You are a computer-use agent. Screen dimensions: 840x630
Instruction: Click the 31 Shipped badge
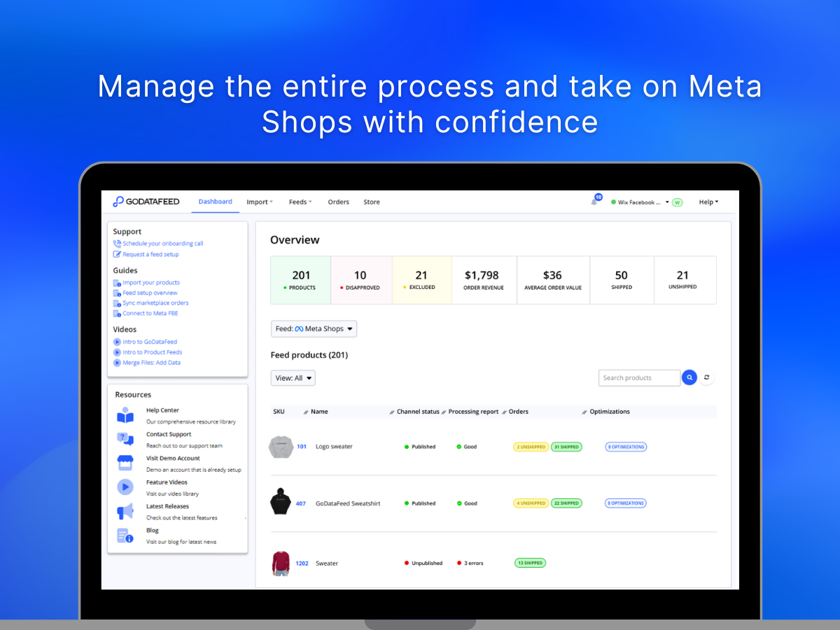click(x=566, y=447)
